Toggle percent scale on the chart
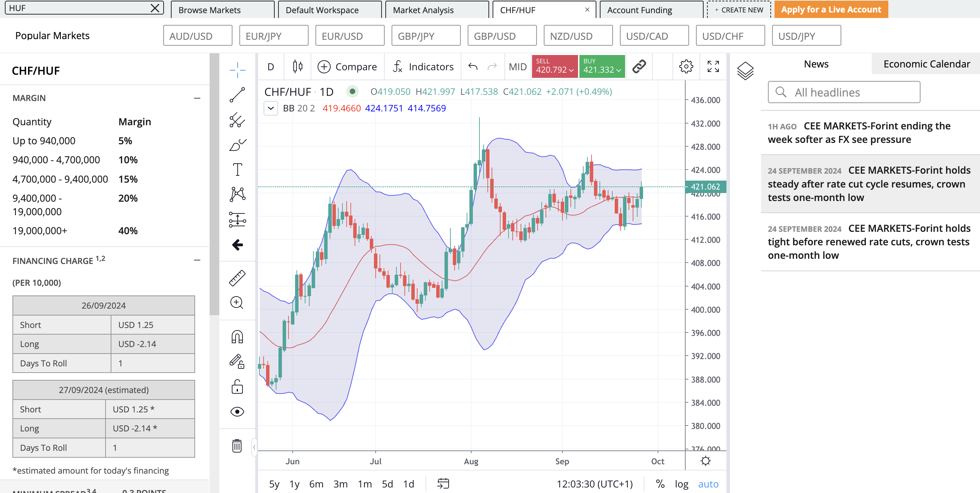The height and width of the screenshot is (493, 980). 660,484
